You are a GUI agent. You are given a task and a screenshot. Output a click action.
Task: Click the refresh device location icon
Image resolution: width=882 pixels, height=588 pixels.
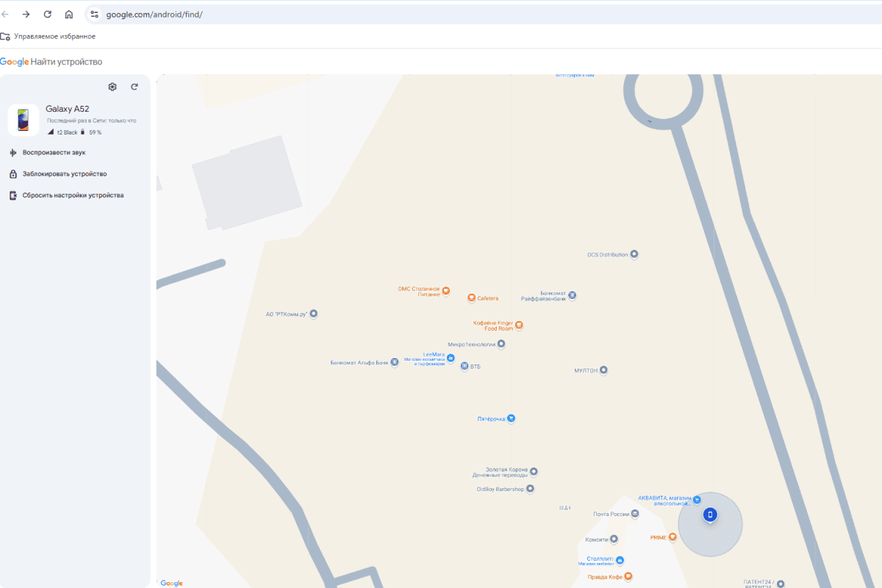coord(135,87)
